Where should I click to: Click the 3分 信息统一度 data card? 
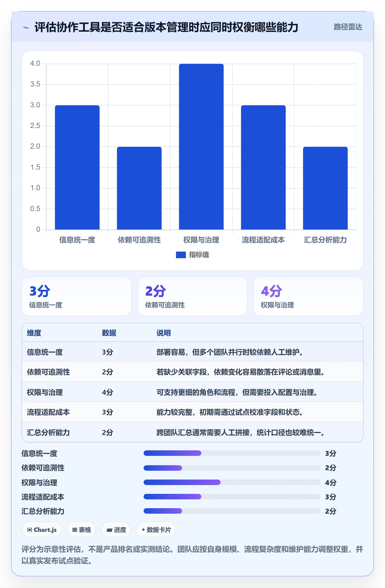coord(77,296)
